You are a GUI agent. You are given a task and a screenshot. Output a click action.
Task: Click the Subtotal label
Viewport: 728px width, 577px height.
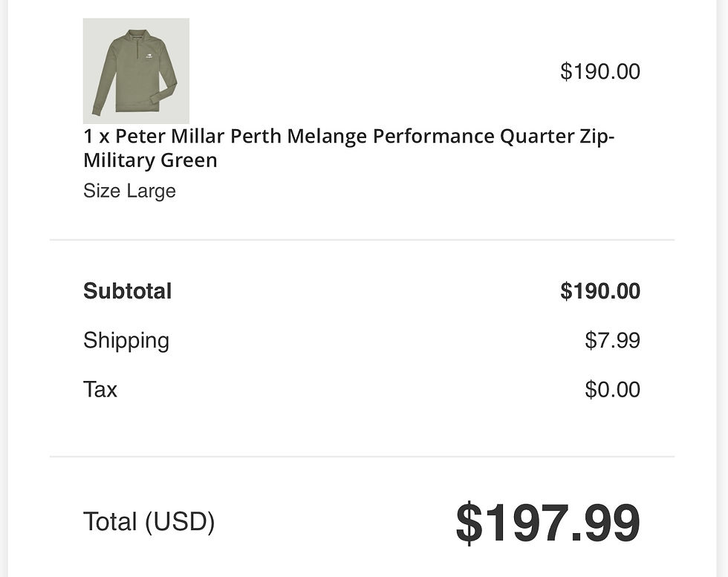pyautogui.click(x=128, y=291)
